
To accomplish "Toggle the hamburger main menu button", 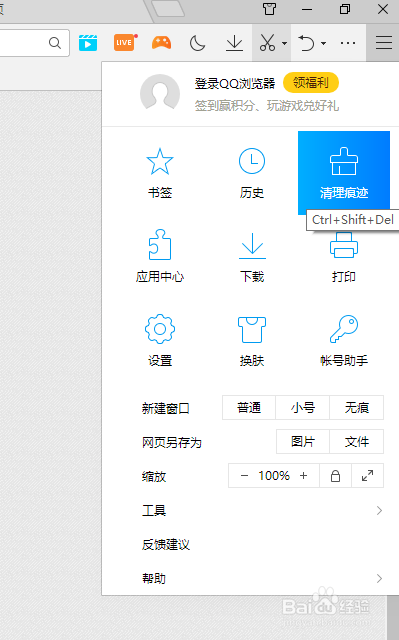I will pyautogui.click(x=383, y=42).
